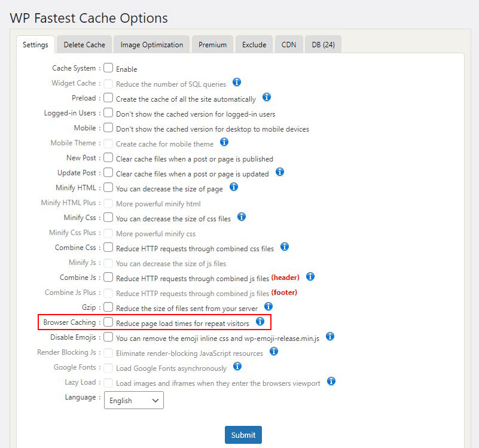
Task: Toggle the Mobile checkbox
Action: (x=108, y=128)
